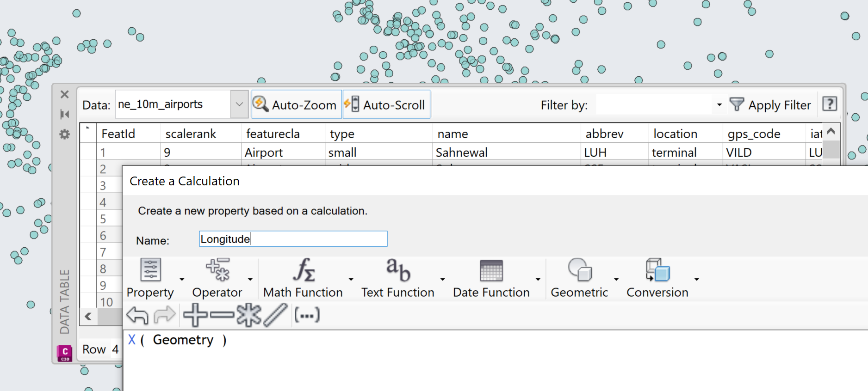The height and width of the screenshot is (391, 868).
Task: Expand the Data layer dropdown list
Action: click(239, 104)
